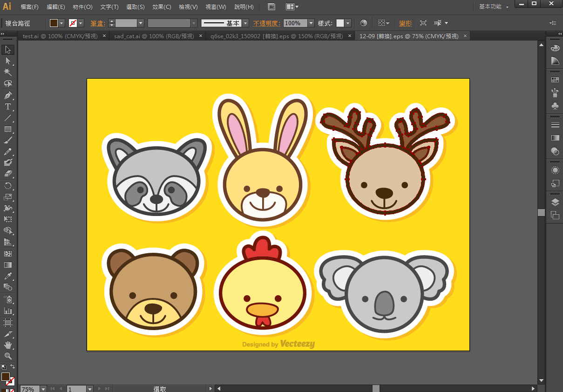Go to next artboard arrow
563x392 pixels.
pyautogui.click(x=98, y=389)
